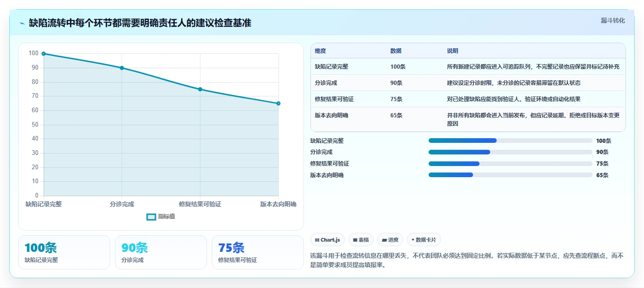Screen dimensions: 644x288
Task: Click the 维度 column header
Action: tap(320, 51)
